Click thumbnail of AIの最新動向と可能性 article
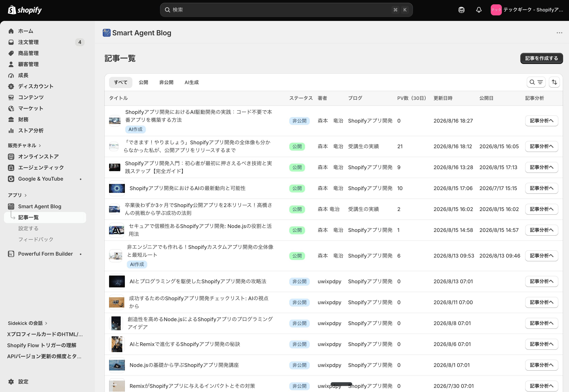Screen dimensions: 569x392 [x=117, y=188]
